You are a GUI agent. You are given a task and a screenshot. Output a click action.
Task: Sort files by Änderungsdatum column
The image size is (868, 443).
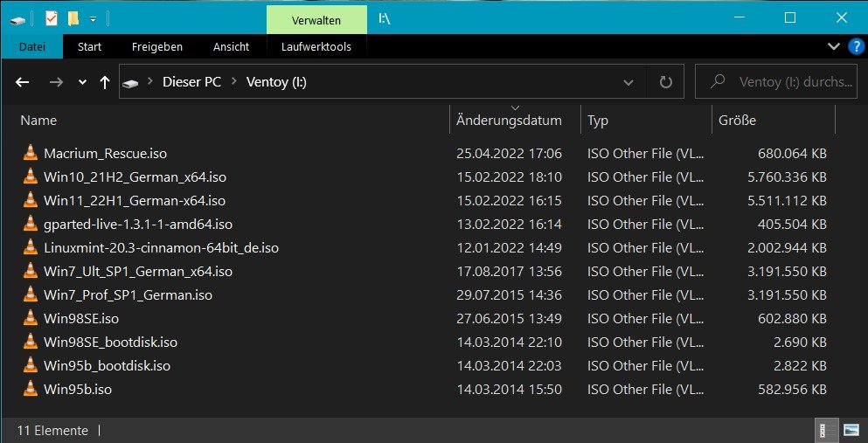[x=509, y=121]
